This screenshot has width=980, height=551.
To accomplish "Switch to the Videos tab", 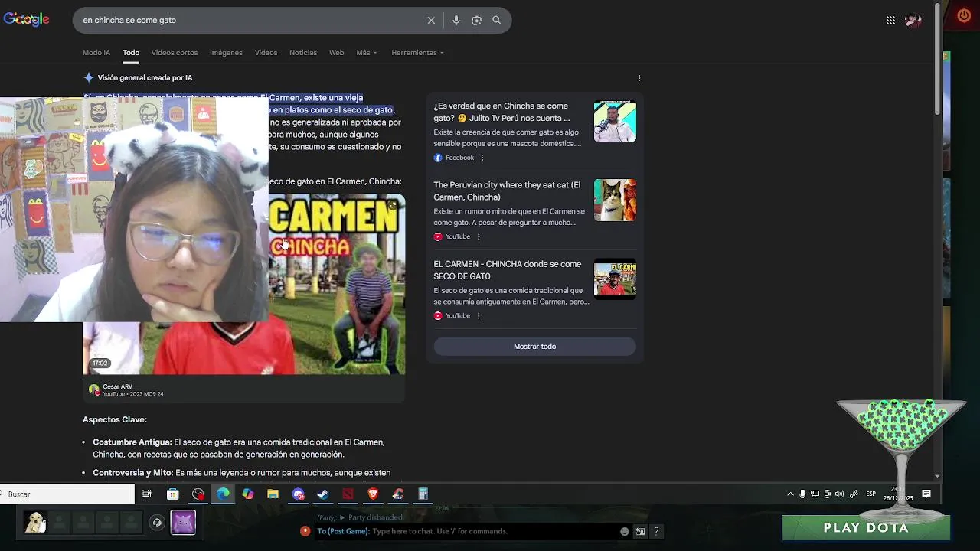I will (x=266, y=53).
